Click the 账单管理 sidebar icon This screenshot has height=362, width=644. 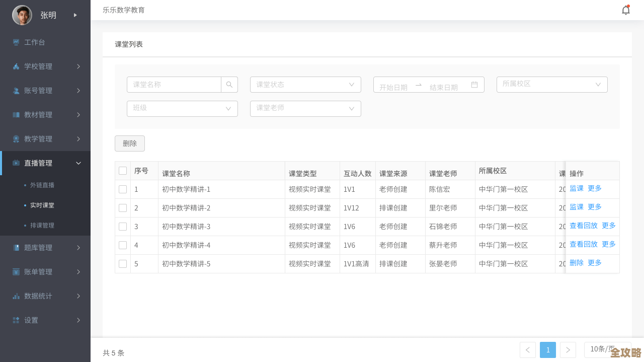click(17, 272)
